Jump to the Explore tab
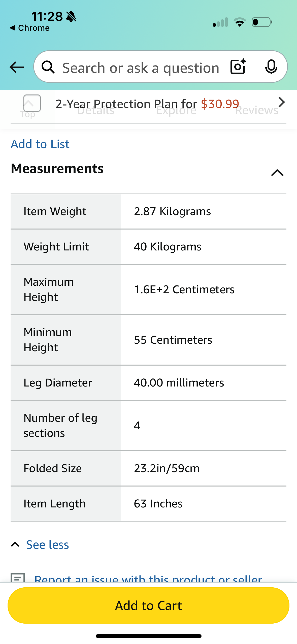The width and height of the screenshot is (297, 644). click(x=176, y=111)
